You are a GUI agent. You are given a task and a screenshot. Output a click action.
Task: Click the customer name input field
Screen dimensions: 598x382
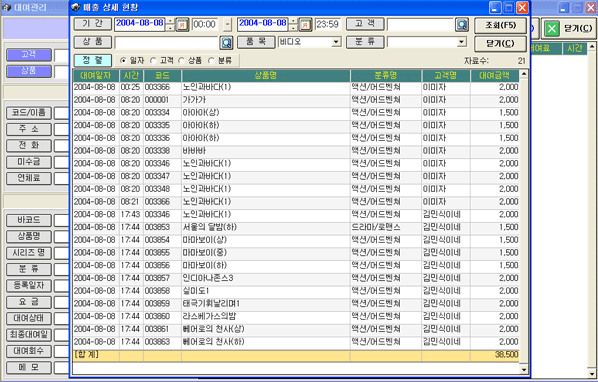pyautogui.click(x=420, y=24)
